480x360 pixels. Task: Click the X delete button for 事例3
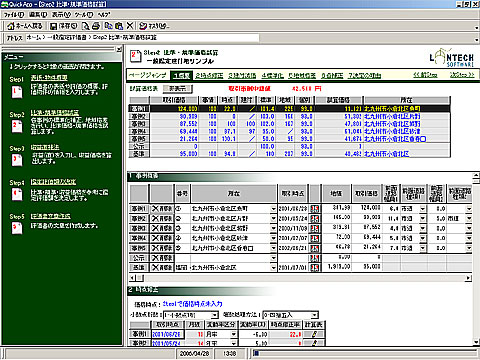(162, 229)
